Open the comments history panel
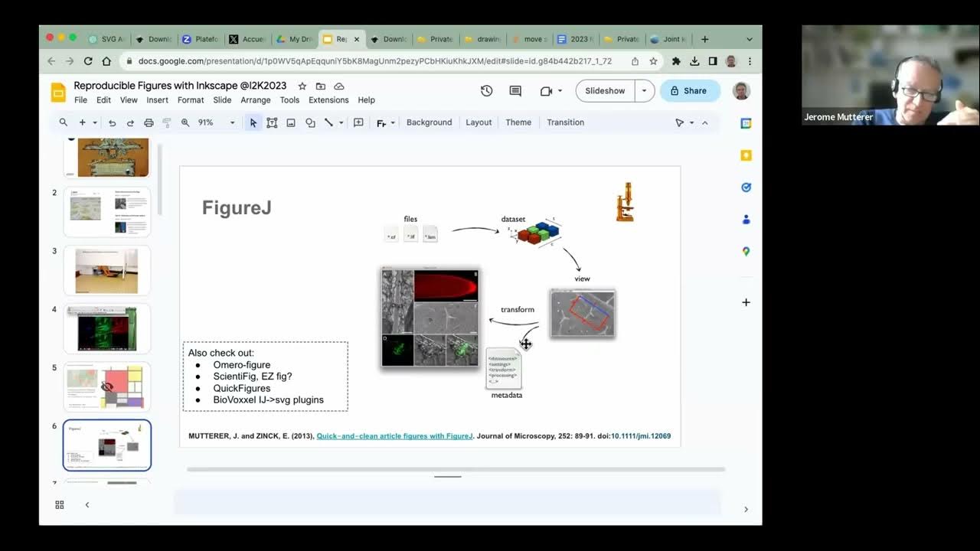 (515, 91)
